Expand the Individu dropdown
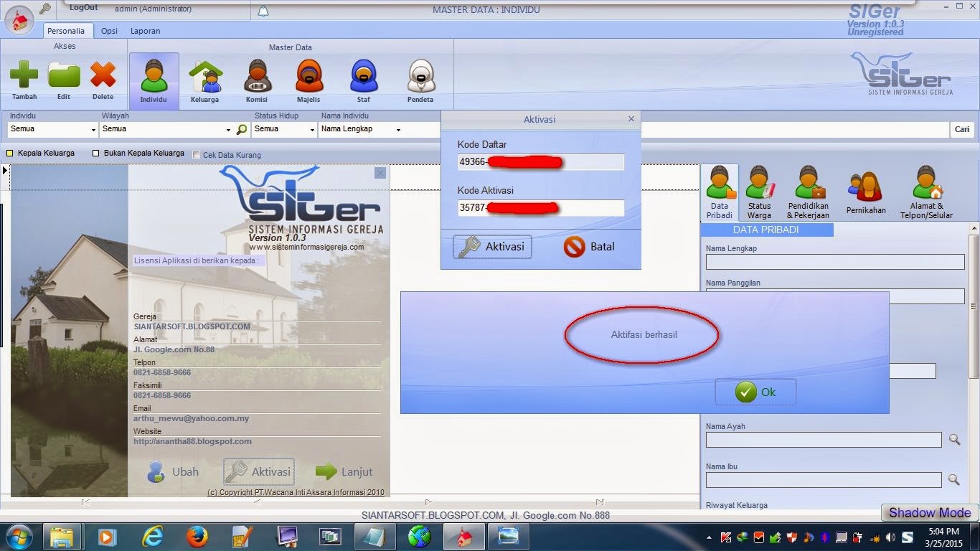 click(94, 130)
